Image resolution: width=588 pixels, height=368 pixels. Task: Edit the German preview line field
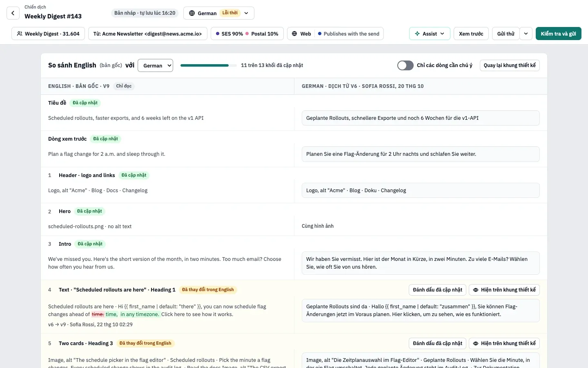pyautogui.click(x=421, y=154)
